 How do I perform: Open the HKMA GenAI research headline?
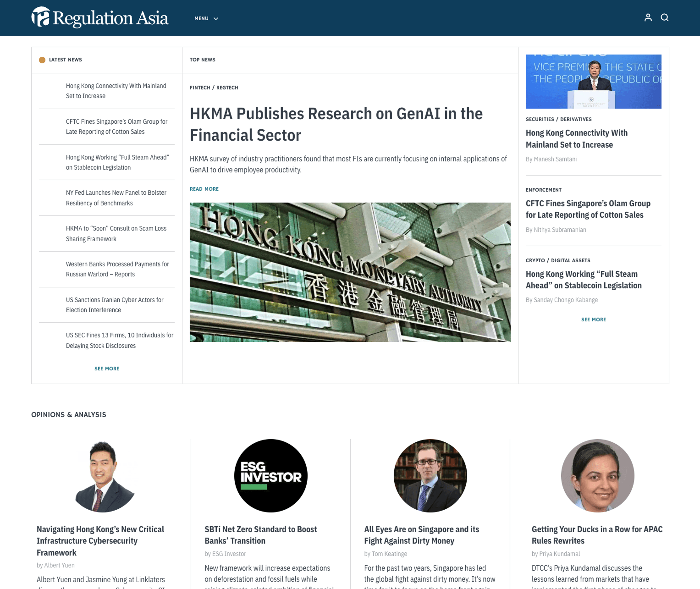336,124
